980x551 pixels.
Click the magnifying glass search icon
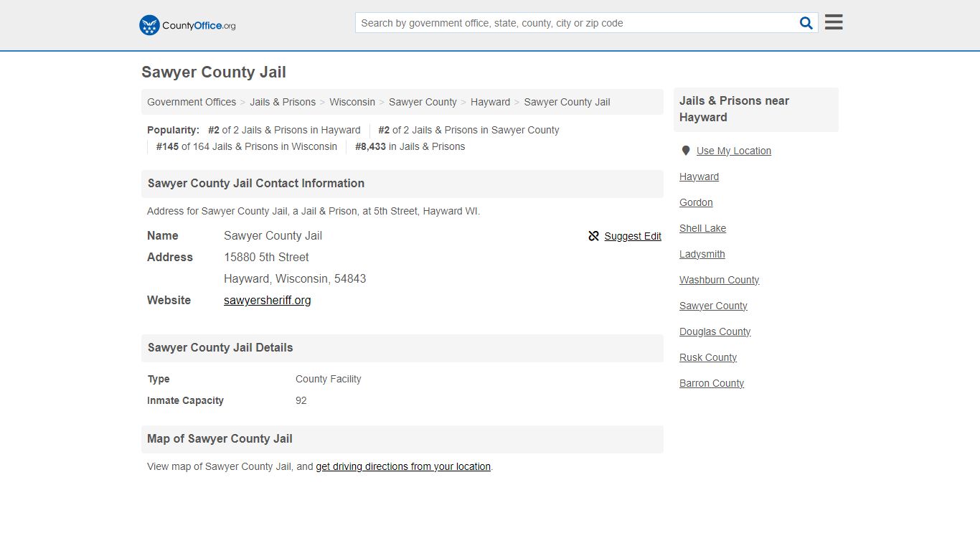tap(806, 23)
